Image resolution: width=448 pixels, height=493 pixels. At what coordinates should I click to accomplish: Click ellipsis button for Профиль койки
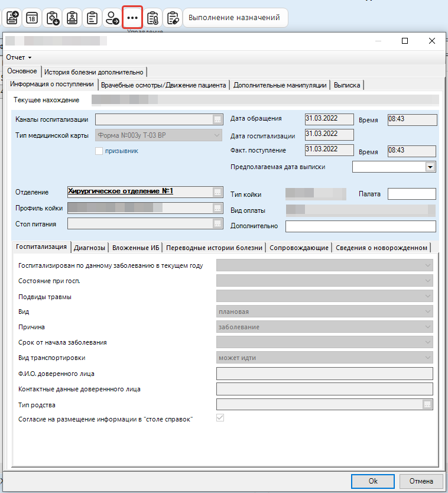point(217,208)
